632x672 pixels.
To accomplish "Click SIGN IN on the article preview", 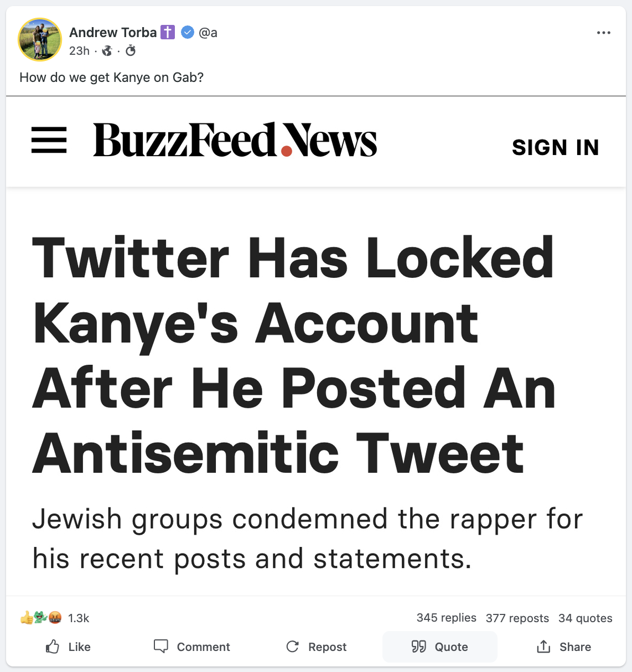I will click(x=555, y=147).
